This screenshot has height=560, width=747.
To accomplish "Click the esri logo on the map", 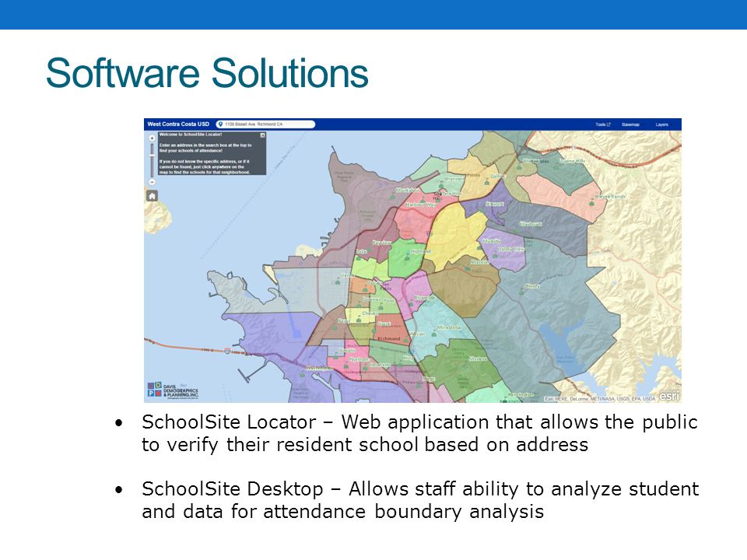I will tap(669, 396).
